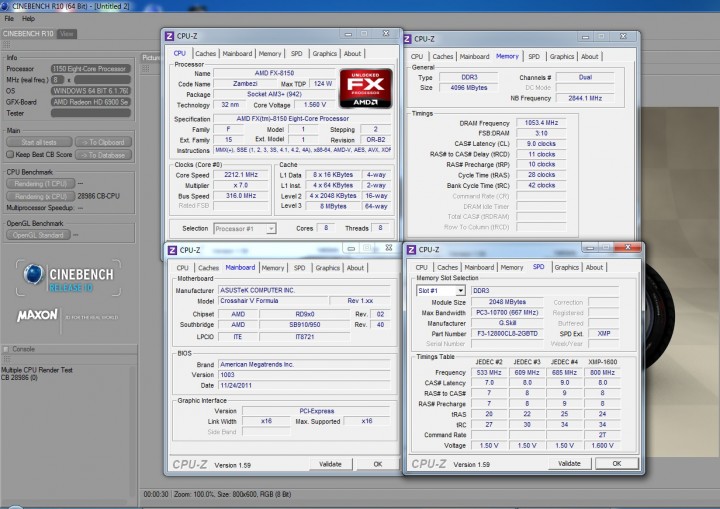This screenshot has height=509, width=720.
Task: Open the Slot #1 memory slot dropdown
Action: pyautogui.click(x=460, y=291)
